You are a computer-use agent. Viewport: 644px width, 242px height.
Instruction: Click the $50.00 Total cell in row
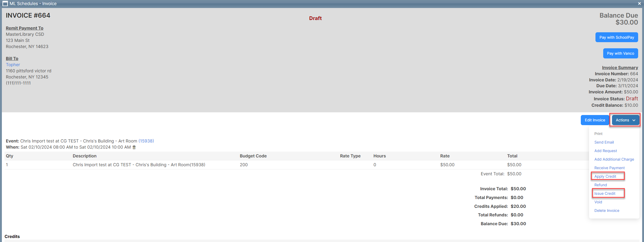[514, 165]
